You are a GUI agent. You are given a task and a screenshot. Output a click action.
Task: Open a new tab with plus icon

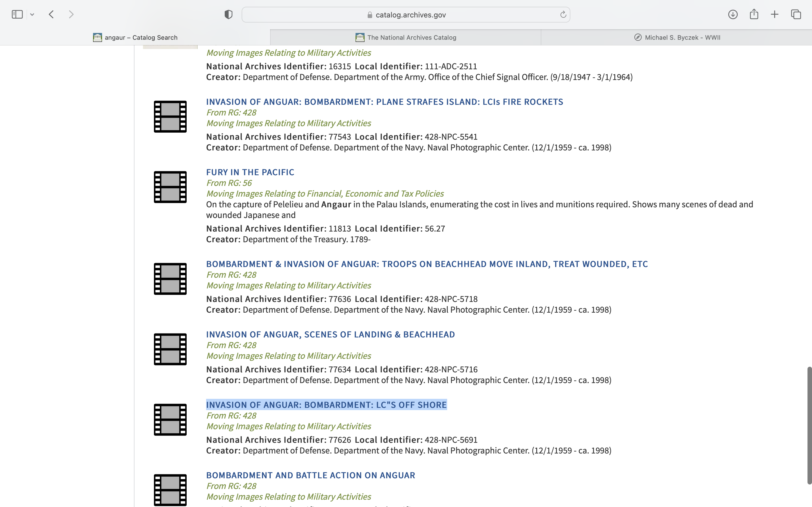pyautogui.click(x=775, y=14)
